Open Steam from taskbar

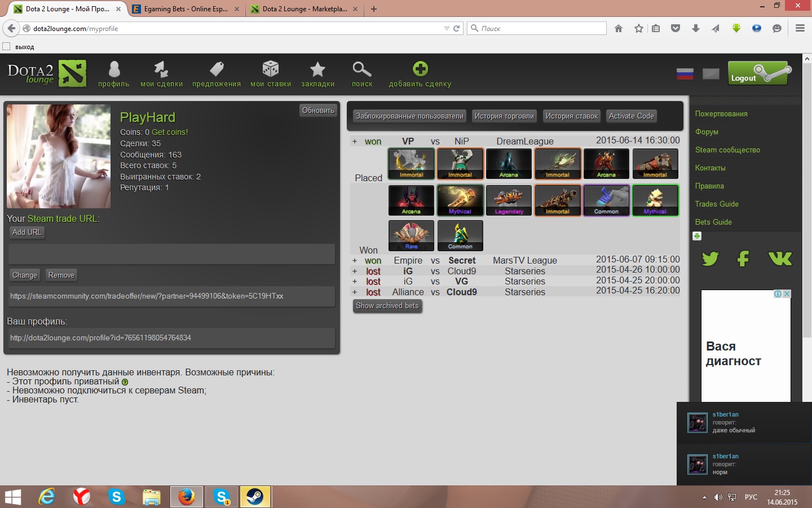(x=255, y=497)
